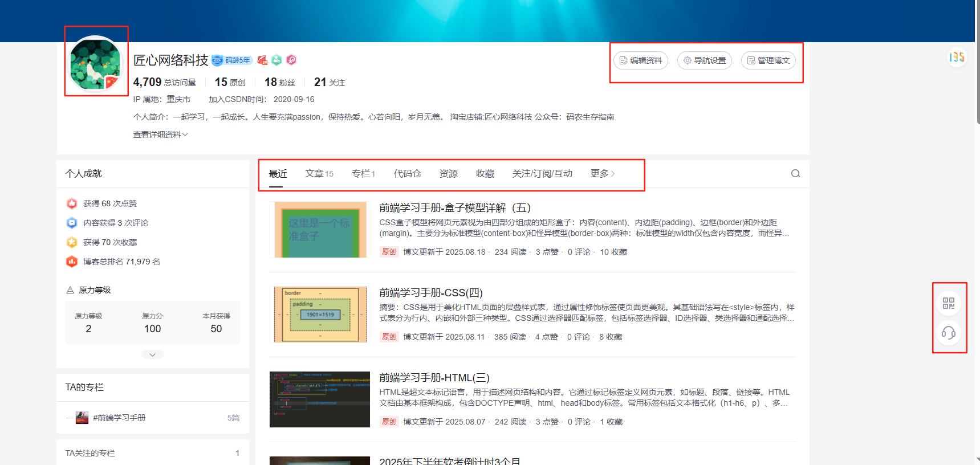This screenshot has width=980, height=465.
Task: Open article 前端学习手册-HTML(三)
Action: pyautogui.click(x=434, y=378)
